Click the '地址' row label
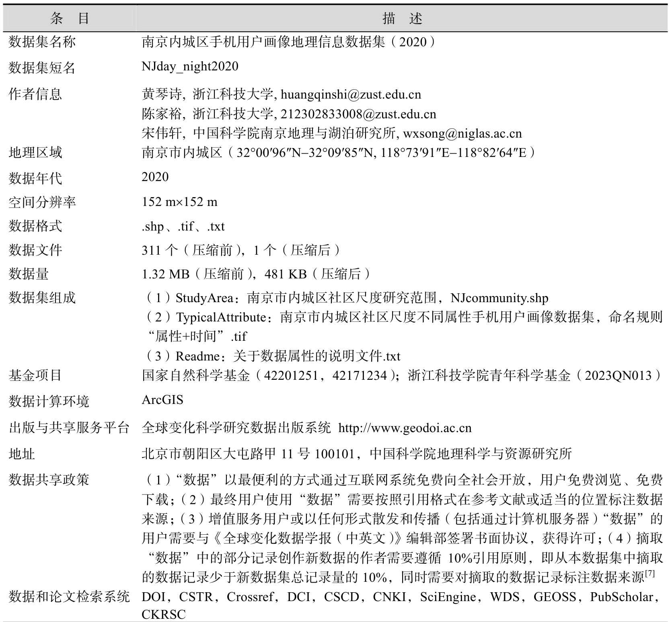Screen dimensions: 672x622 22,454
